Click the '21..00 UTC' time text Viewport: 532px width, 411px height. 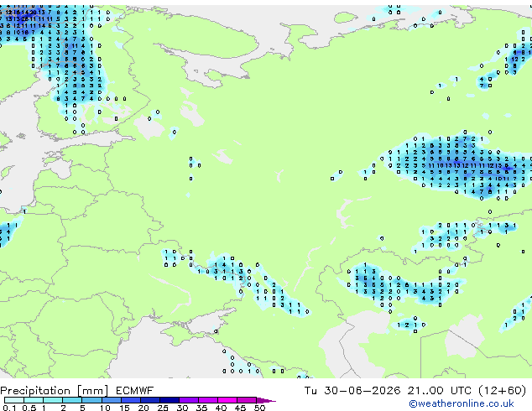[x=440, y=391]
